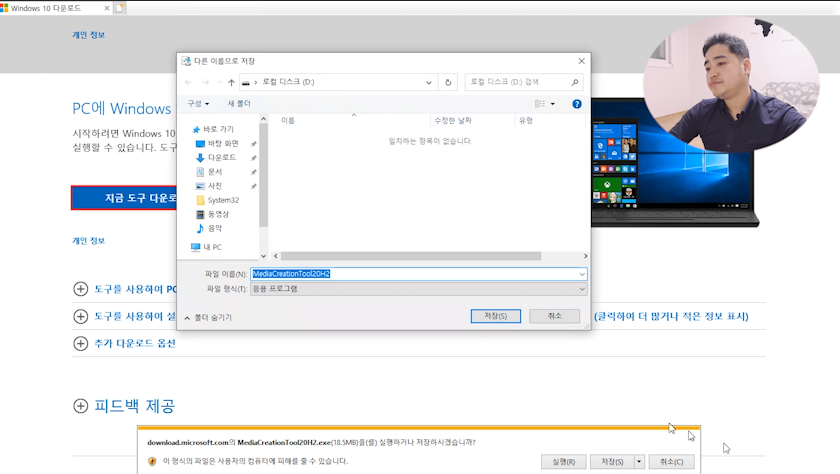Expand 도구를 사용하여 PC section
This screenshot has width=840, height=474.
[x=125, y=289]
